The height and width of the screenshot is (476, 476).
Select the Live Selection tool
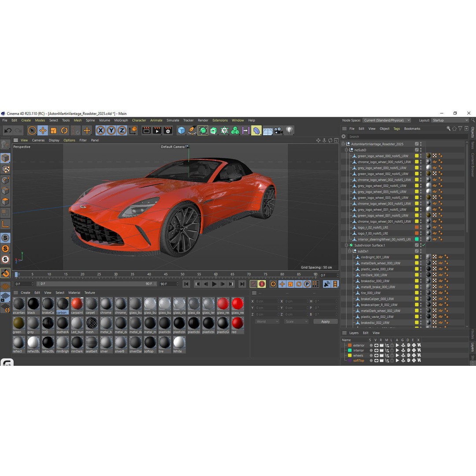tap(32, 130)
